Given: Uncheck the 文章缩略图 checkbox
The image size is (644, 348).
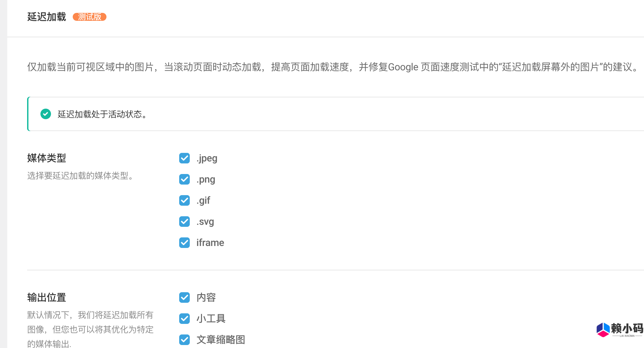Looking at the screenshot, I should pyautogui.click(x=184, y=340).
